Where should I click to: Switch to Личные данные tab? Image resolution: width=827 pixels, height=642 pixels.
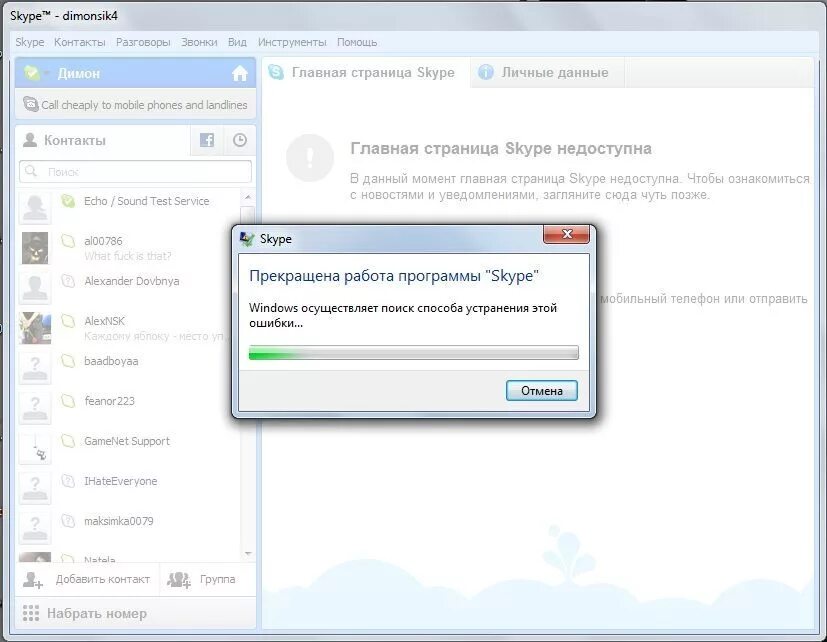[x=547, y=72]
